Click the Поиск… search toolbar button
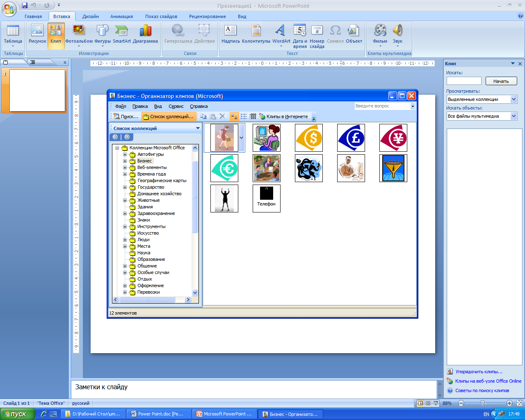Viewport: 525px width, 420px height. click(126, 116)
